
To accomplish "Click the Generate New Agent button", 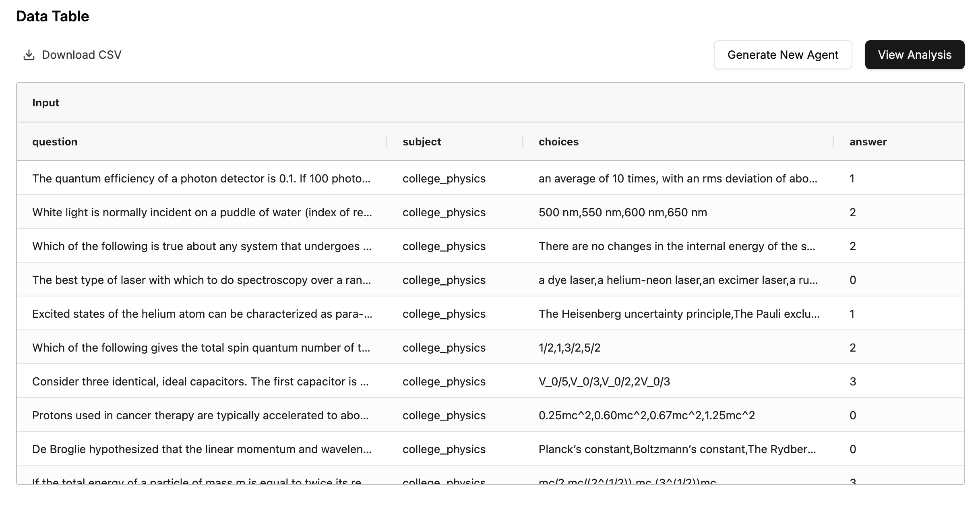I will coord(783,55).
